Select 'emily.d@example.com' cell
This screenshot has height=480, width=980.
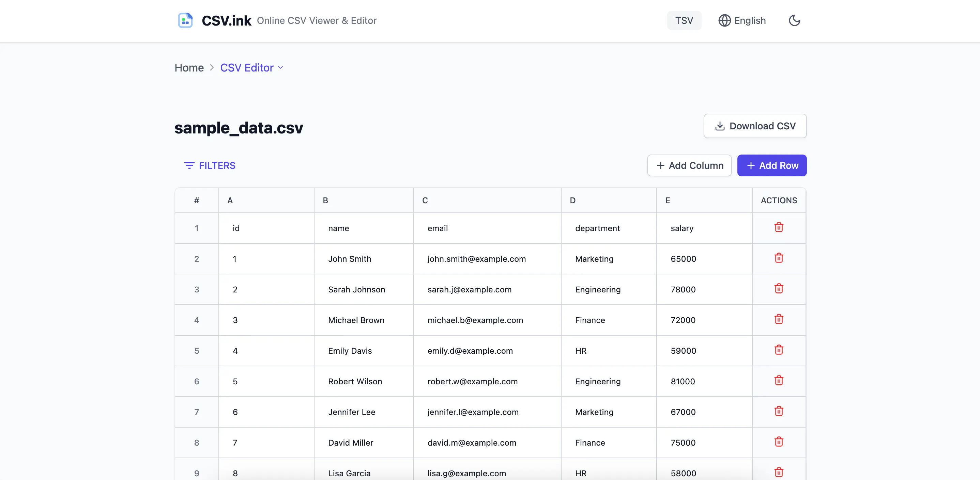pyautogui.click(x=487, y=351)
